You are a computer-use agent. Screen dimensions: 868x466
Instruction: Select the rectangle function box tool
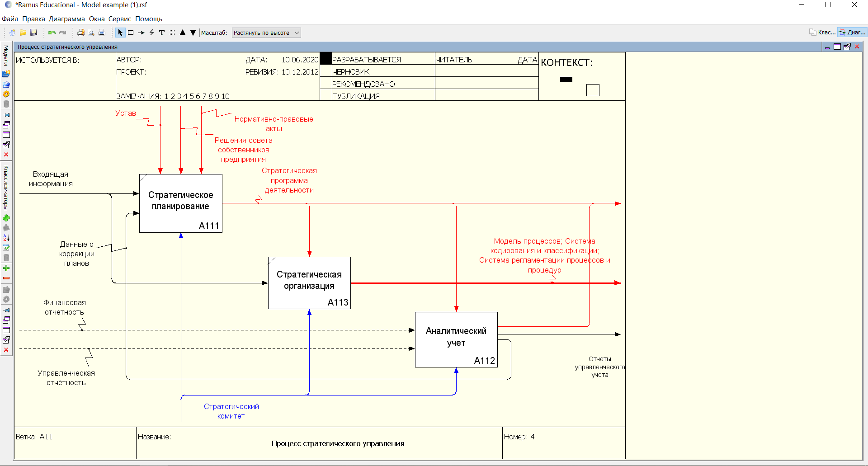point(131,33)
